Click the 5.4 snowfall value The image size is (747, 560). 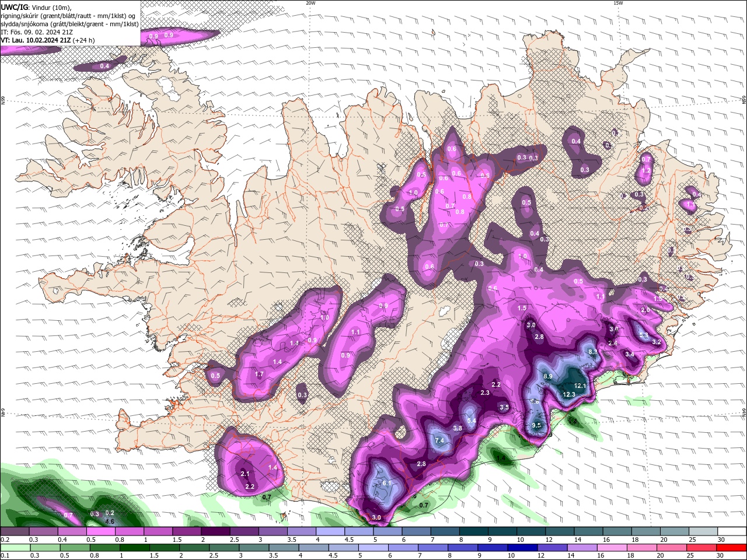point(472,421)
